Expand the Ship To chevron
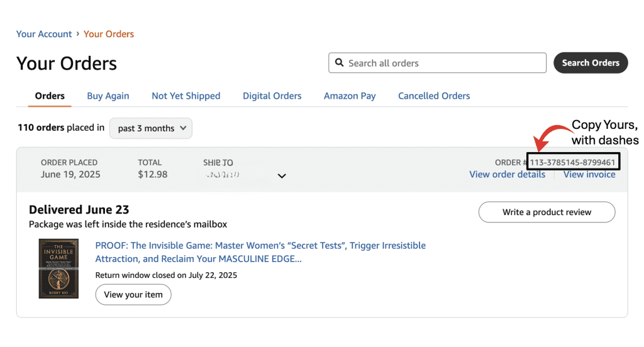This screenshot has width=644, height=347. 282,176
